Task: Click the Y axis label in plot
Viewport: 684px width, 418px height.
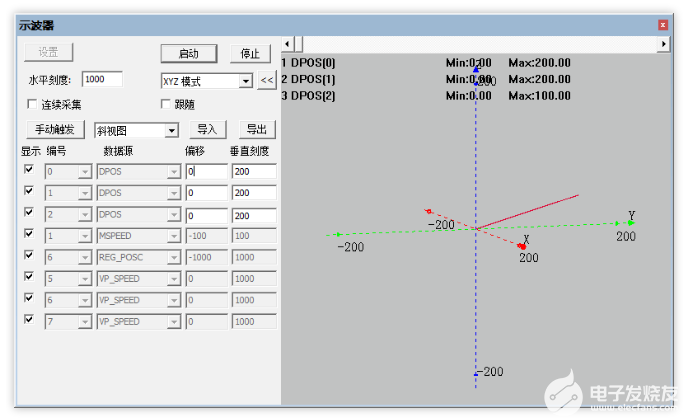Action: (632, 215)
